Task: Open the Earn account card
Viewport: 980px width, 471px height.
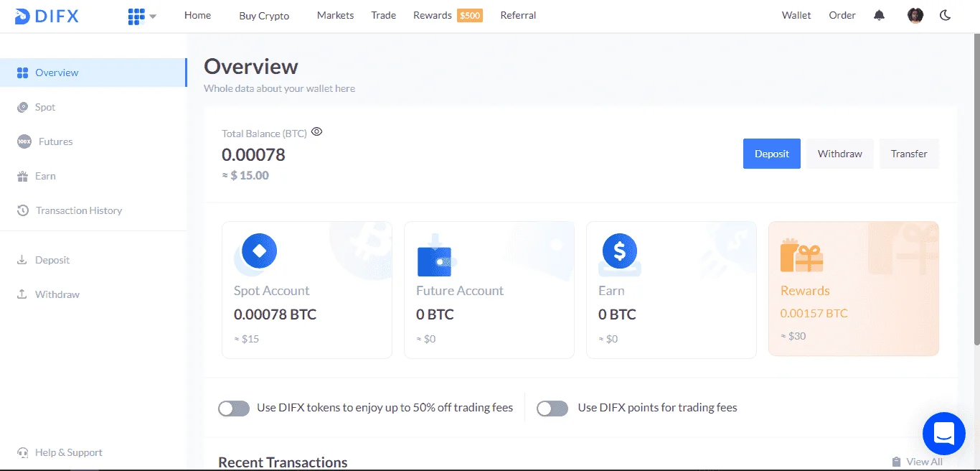Action: click(672, 289)
